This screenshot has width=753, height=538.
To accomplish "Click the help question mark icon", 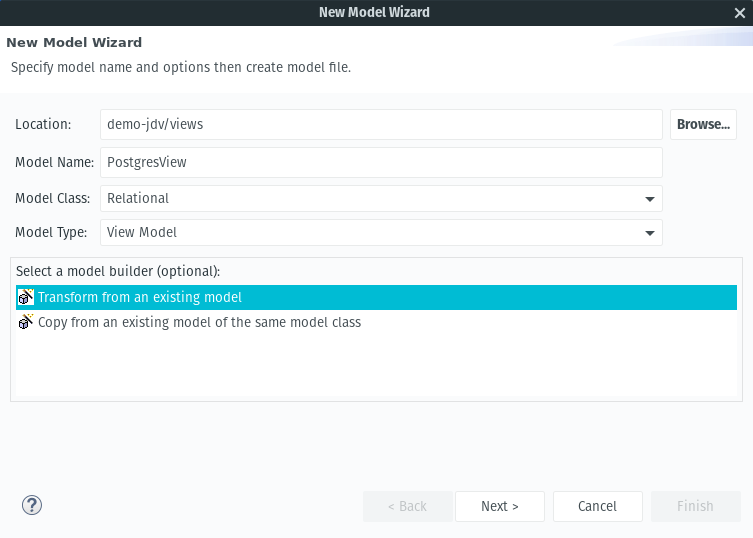I will pos(32,505).
